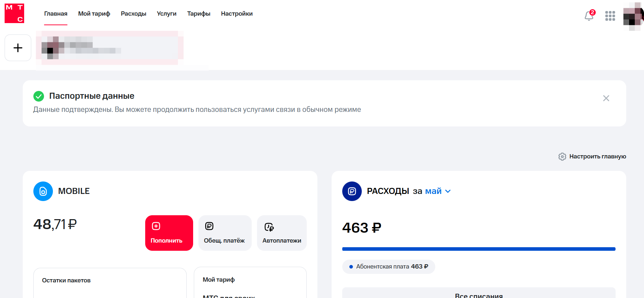
Task: Open the Тарифы tab
Action: [x=199, y=13]
